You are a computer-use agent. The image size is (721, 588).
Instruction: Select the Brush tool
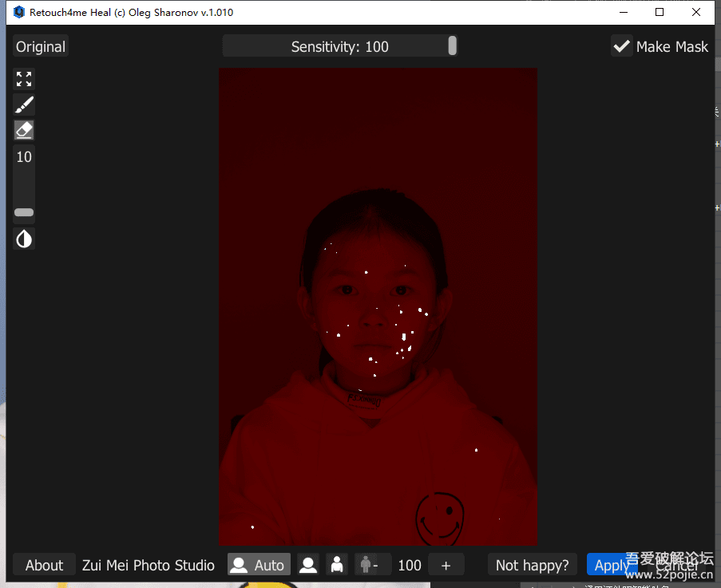[x=24, y=105]
